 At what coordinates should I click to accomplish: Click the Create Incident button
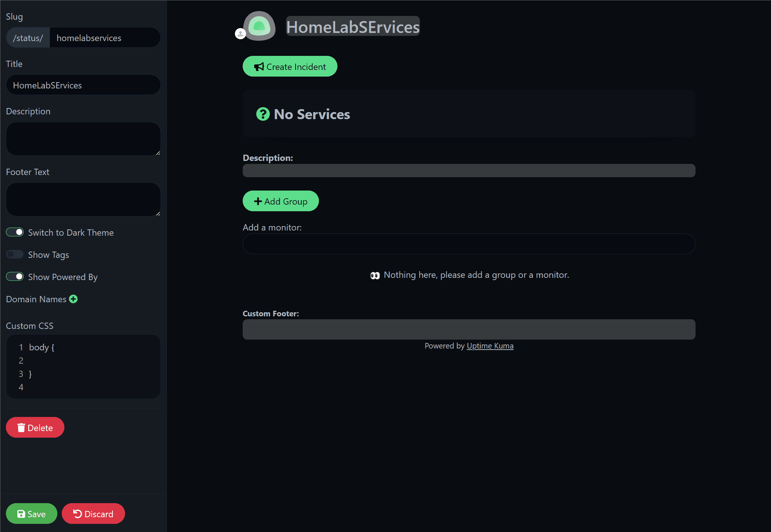pos(290,67)
